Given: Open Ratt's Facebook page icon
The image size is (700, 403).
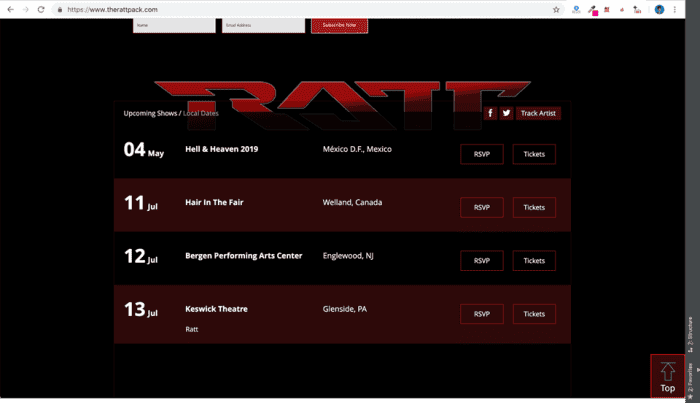Looking at the screenshot, I should [490, 113].
